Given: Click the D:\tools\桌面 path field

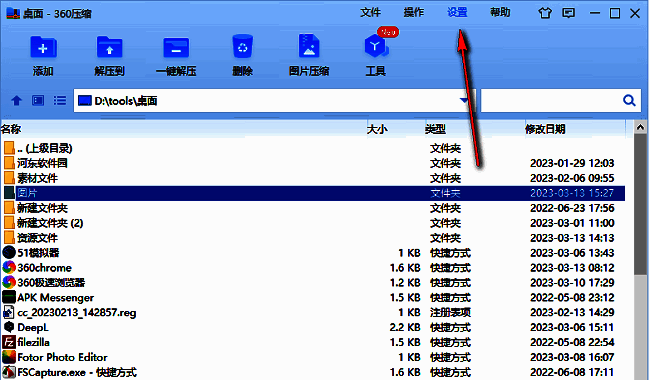Looking at the screenshot, I should click(x=274, y=100).
